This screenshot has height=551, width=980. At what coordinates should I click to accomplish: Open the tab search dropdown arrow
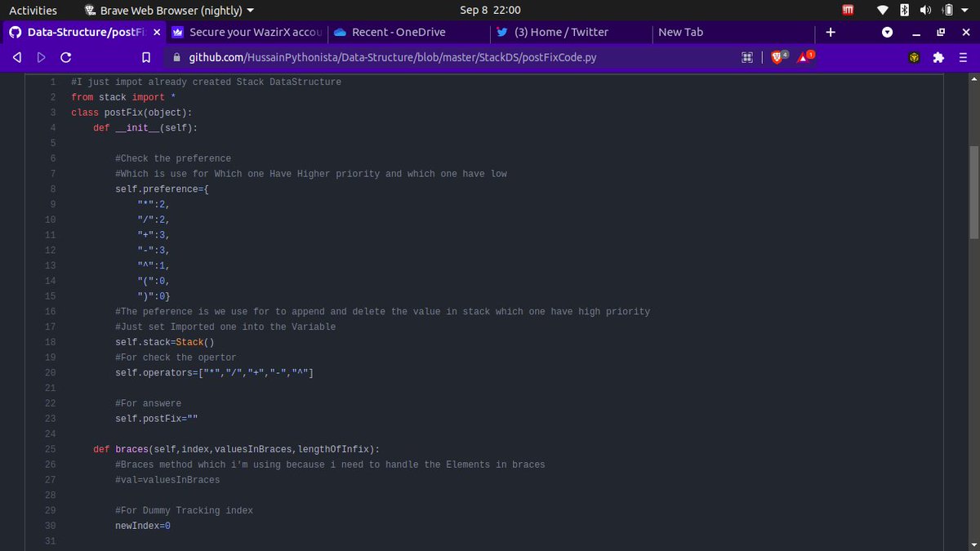coord(888,33)
